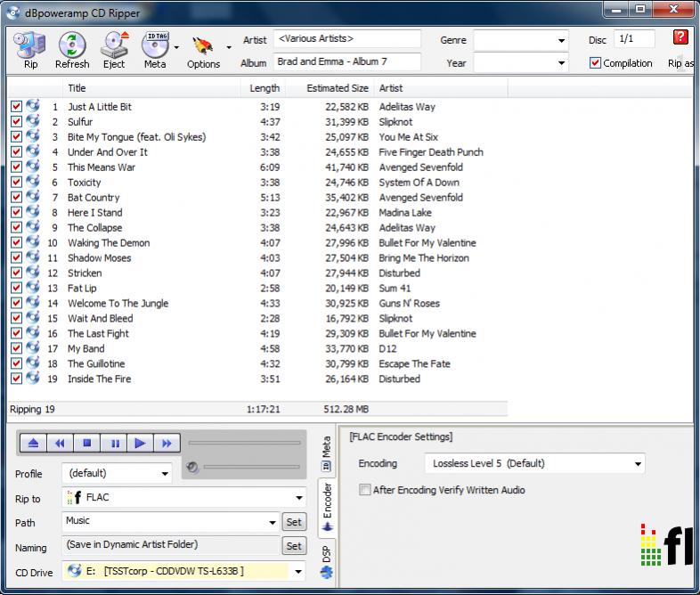Open the Genre dropdown
Image resolution: width=700 pixels, height=595 pixels.
(x=561, y=40)
